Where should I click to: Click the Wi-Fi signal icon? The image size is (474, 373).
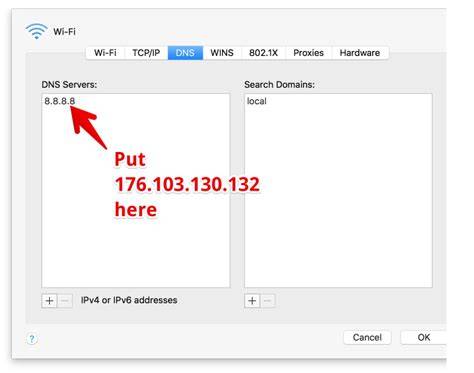36,31
